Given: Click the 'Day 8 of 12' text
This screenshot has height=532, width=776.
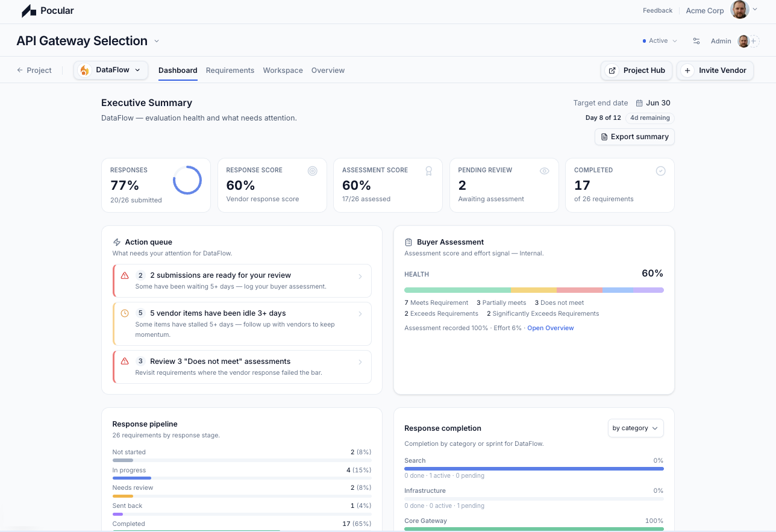Looking at the screenshot, I should click(x=603, y=118).
